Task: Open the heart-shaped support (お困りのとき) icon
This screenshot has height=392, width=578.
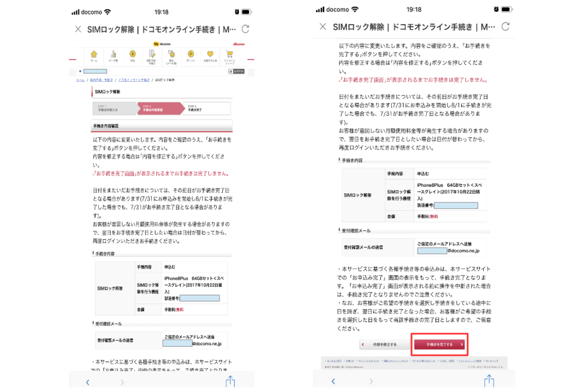Action: coord(210,55)
